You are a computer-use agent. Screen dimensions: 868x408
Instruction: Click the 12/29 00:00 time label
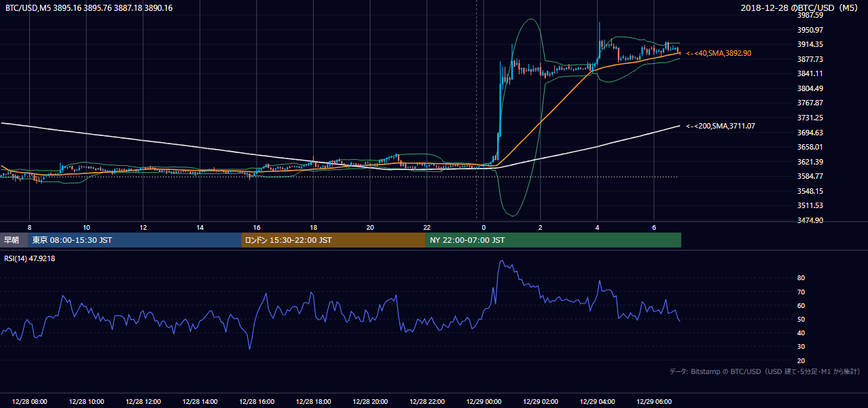click(484, 402)
